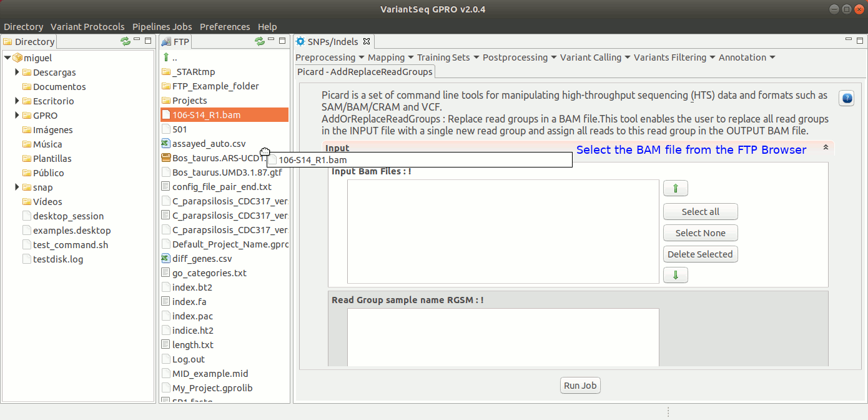Expand the Descargas folder
Image resolution: width=868 pixels, height=420 pixels.
pos(17,72)
